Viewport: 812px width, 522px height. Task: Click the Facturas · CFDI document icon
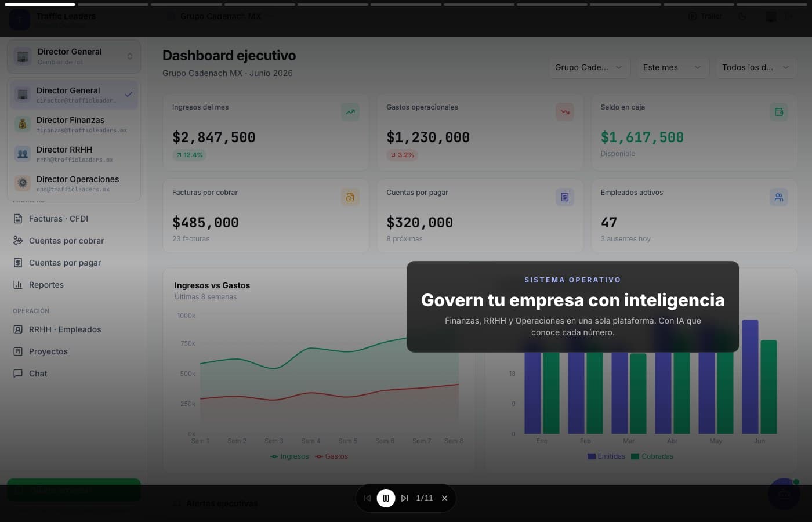(x=18, y=219)
